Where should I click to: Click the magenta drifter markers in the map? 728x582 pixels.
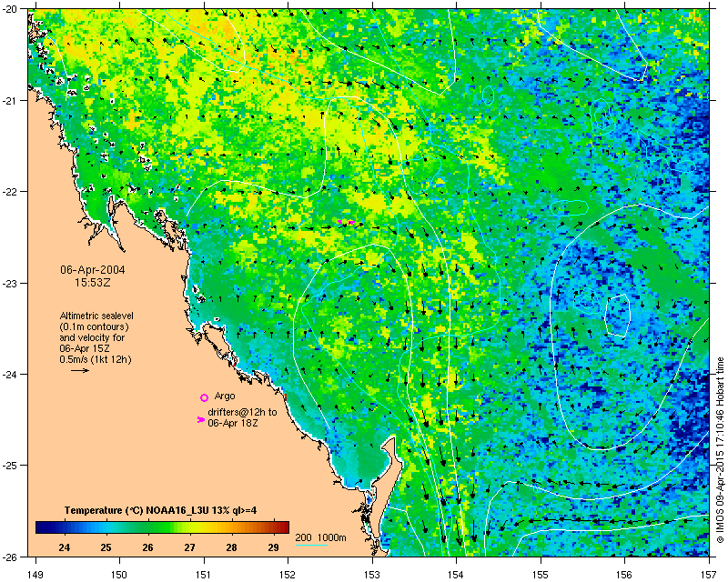click(346, 223)
